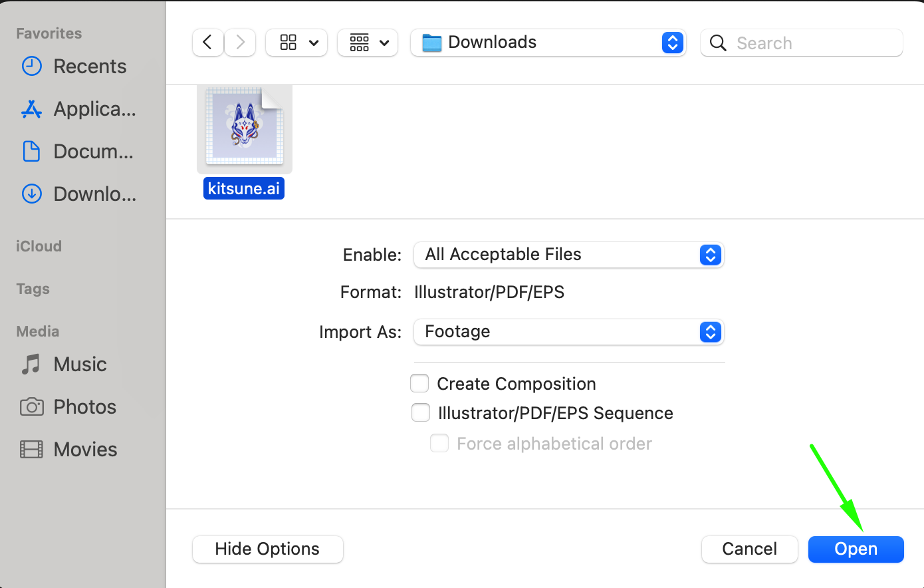
Task: Click the Recents clock icon in sidebar
Action: coord(31,67)
